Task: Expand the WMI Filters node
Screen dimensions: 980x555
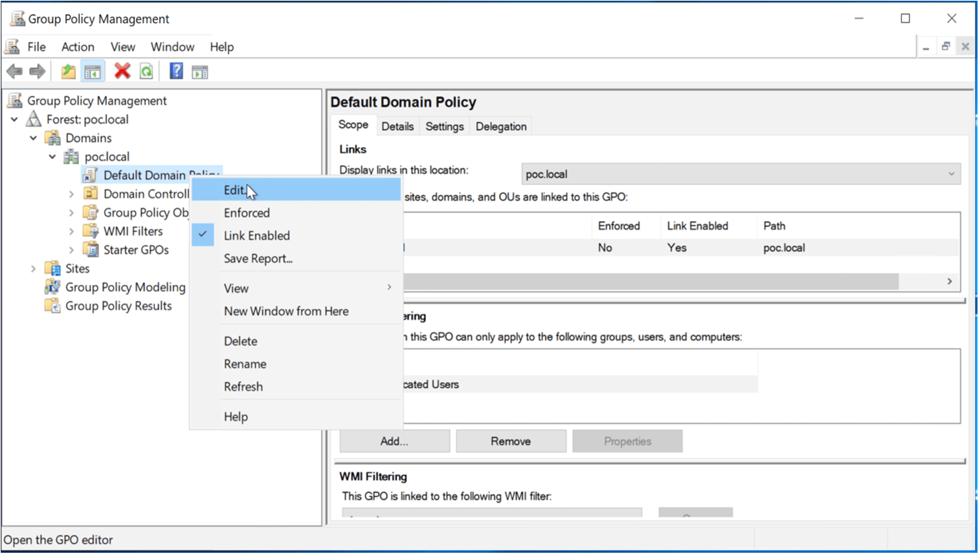Action: click(71, 231)
